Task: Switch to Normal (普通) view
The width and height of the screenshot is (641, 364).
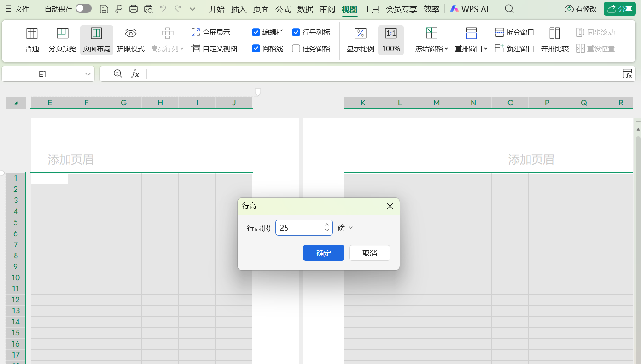Action: coord(32,40)
